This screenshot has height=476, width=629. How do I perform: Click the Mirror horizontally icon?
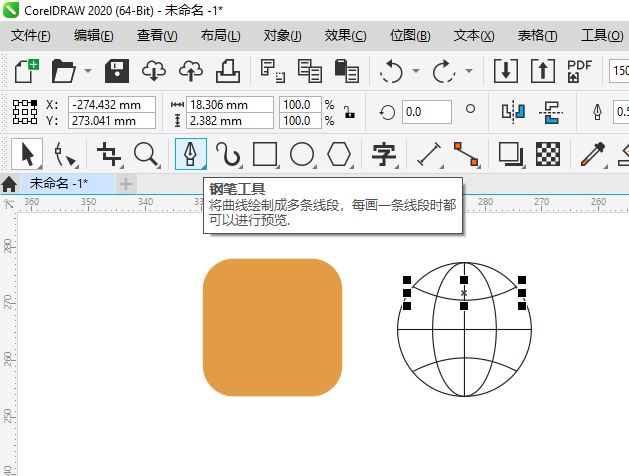pyautogui.click(x=513, y=112)
